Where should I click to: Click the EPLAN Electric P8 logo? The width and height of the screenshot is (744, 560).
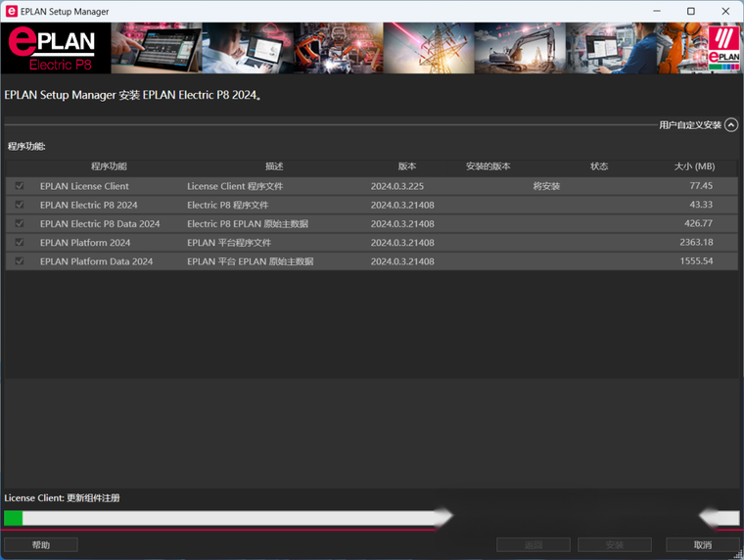[x=54, y=49]
